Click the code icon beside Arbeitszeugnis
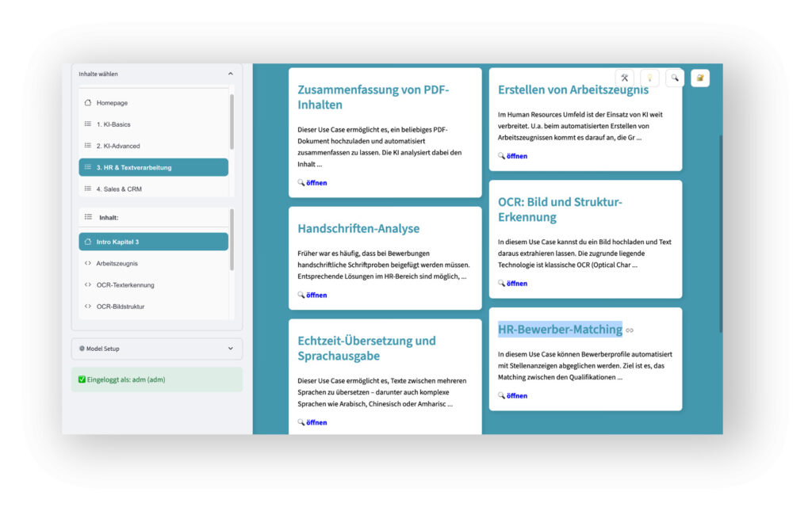 point(88,263)
